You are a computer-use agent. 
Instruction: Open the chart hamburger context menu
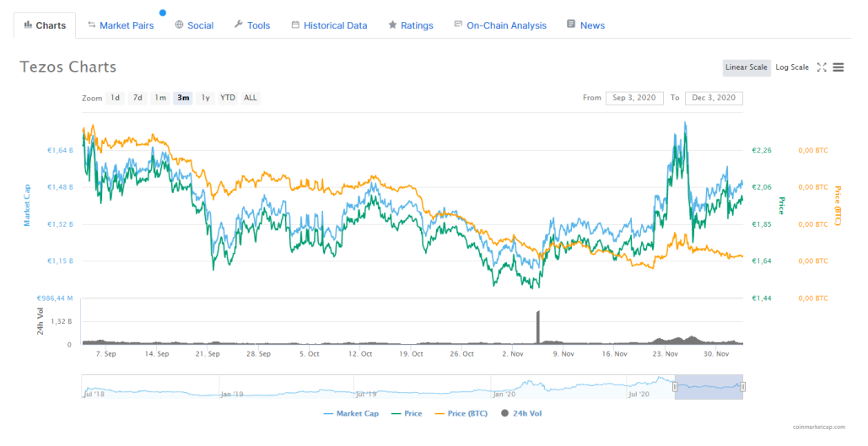tap(838, 67)
